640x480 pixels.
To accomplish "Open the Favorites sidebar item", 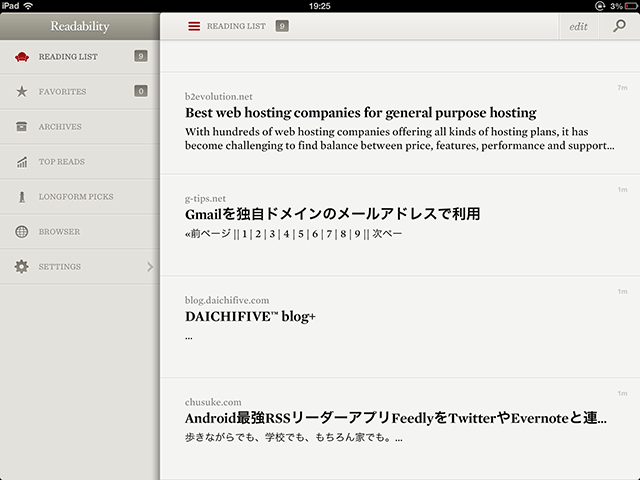I will click(x=80, y=91).
